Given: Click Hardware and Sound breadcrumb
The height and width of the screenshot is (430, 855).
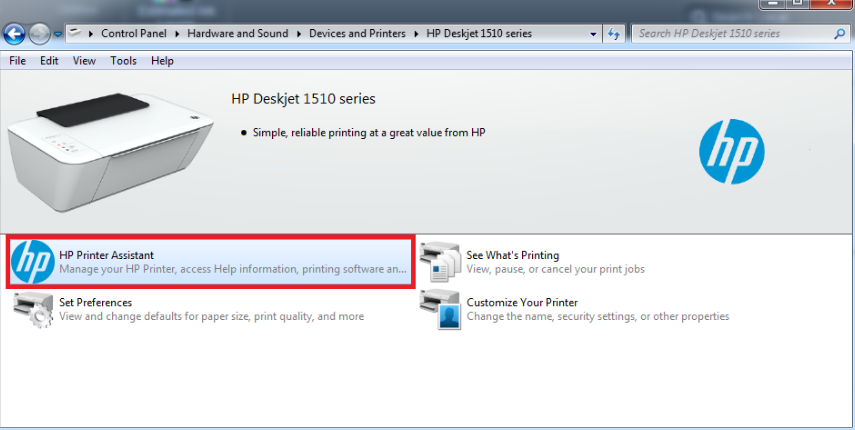Looking at the screenshot, I should tap(238, 33).
